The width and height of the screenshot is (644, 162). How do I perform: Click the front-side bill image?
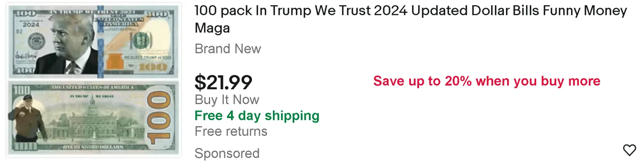(94, 42)
